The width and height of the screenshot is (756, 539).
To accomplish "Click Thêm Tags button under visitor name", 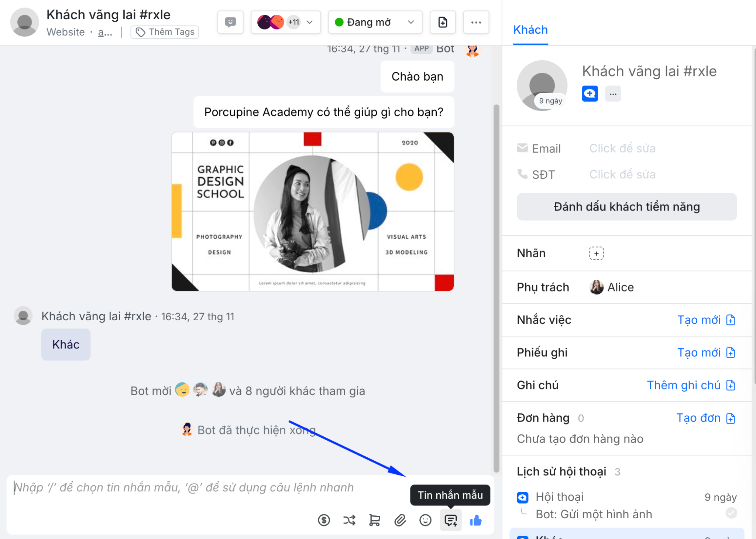I will pos(165,32).
